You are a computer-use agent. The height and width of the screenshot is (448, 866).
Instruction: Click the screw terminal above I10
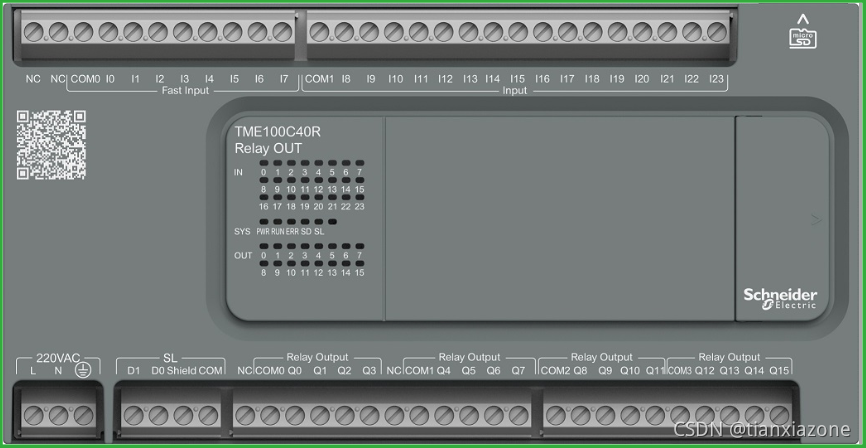click(x=394, y=32)
